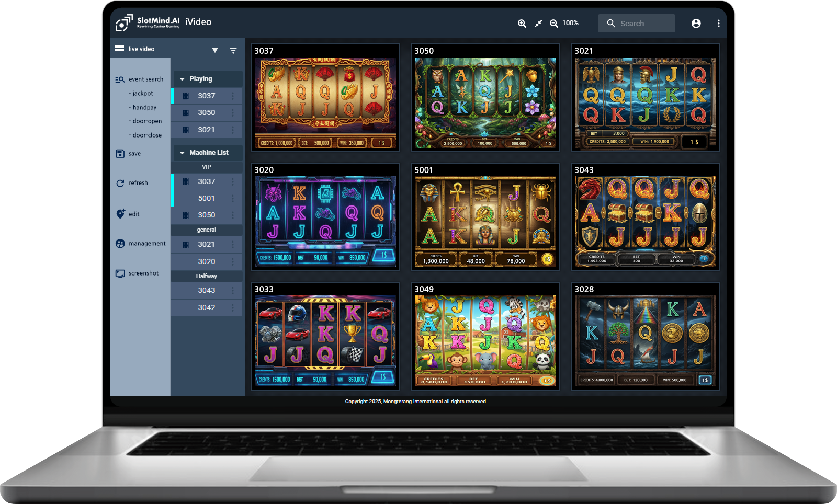
Task: Open the live video dropdown arrow
Action: tap(214, 50)
